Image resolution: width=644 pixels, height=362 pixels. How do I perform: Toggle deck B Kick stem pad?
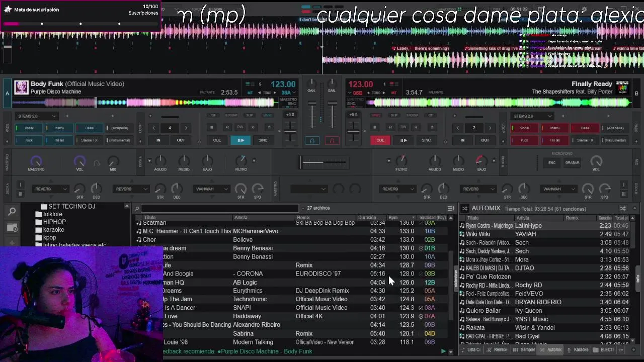(x=524, y=140)
